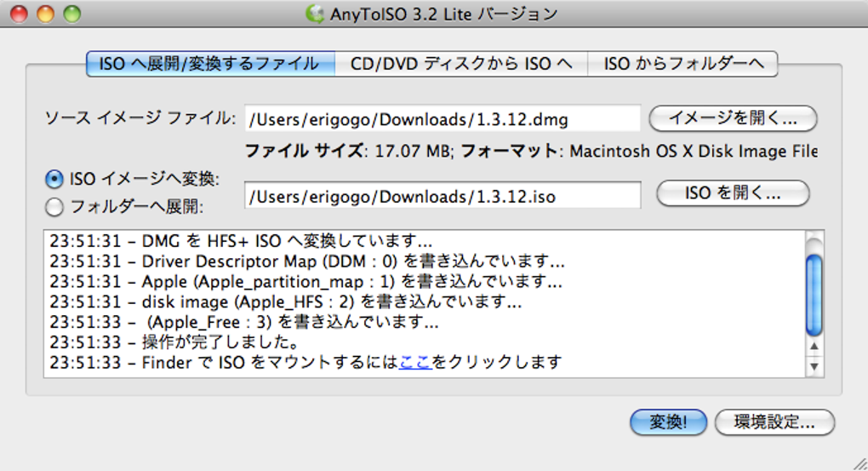The image size is (868, 471).
Task: Click the output ISO path field
Action: click(x=443, y=195)
